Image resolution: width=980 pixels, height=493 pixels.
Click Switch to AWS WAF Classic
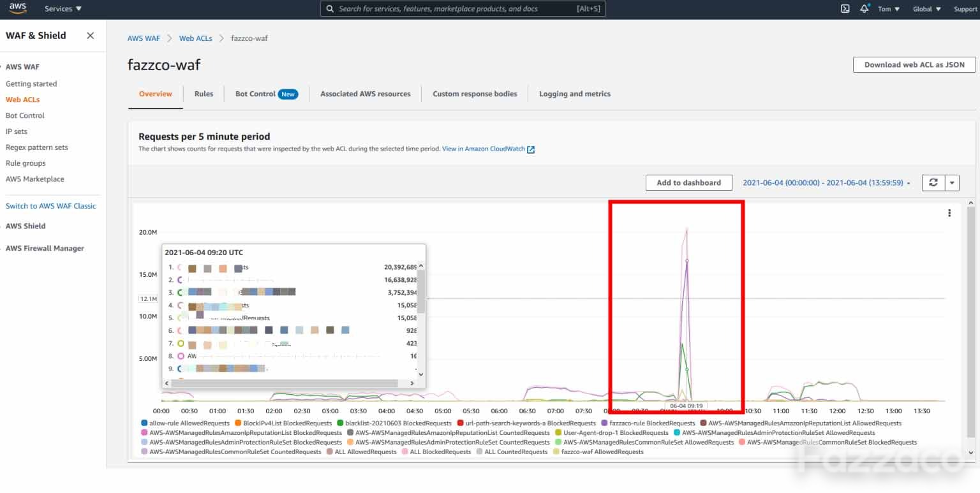(51, 206)
